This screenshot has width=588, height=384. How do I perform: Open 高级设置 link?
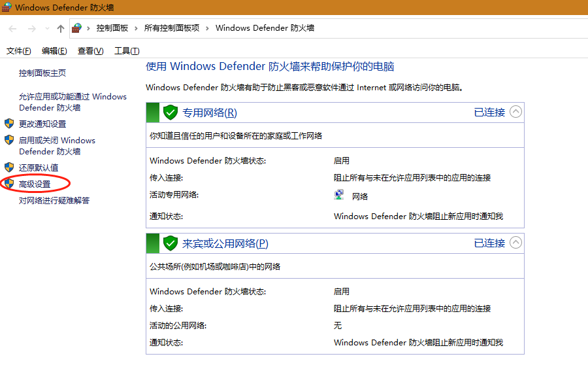coord(35,184)
